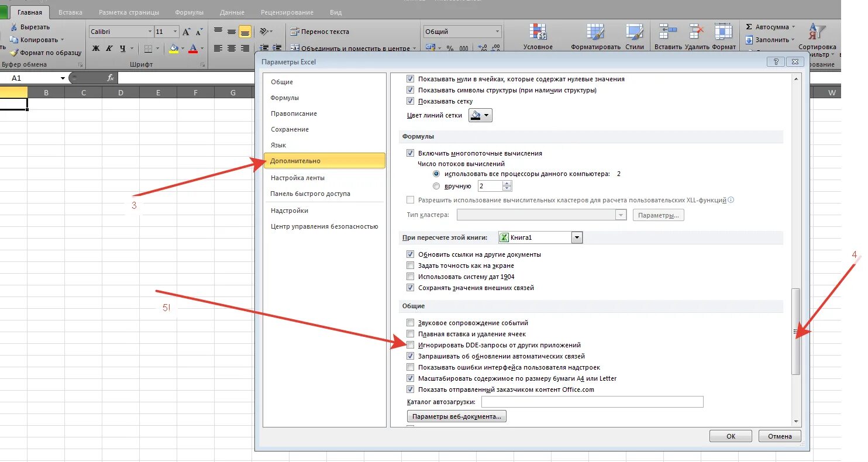Viewport: 868px width, 462px height.
Task: Click the text orientation icon
Action: tap(264, 32)
